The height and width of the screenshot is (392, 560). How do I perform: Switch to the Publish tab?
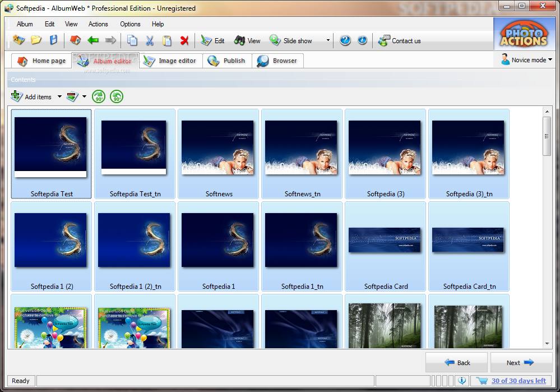[227, 61]
